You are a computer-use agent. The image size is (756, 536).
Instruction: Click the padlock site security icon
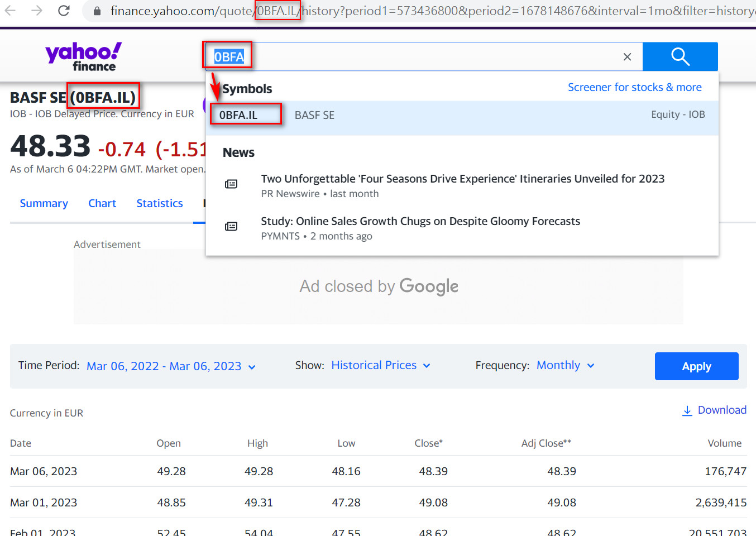[x=97, y=11]
